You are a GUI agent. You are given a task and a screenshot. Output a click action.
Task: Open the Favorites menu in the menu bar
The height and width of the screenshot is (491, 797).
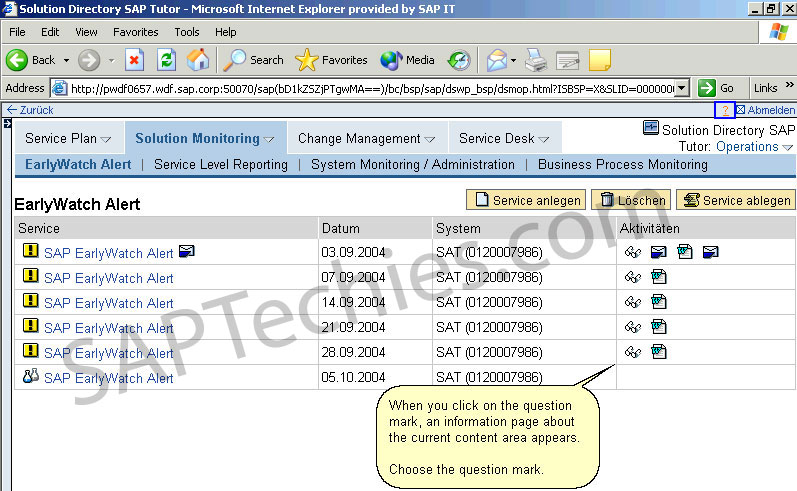136,32
